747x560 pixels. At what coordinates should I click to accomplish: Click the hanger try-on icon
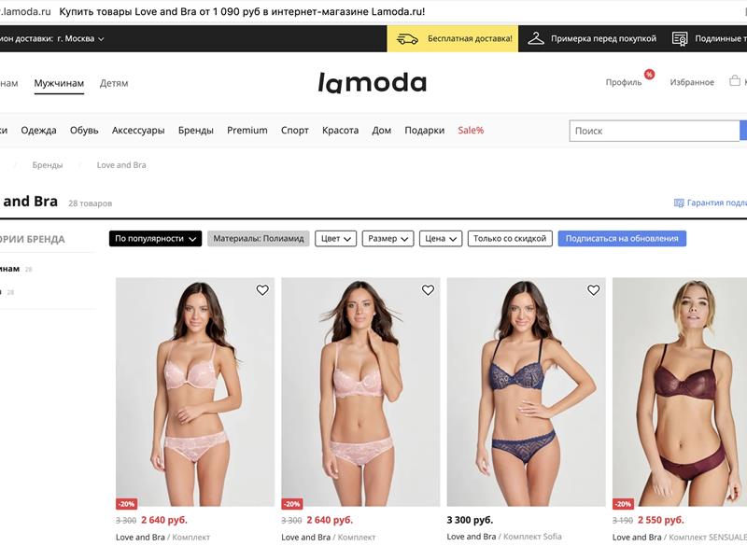pyautogui.click(x=536, y=38)
